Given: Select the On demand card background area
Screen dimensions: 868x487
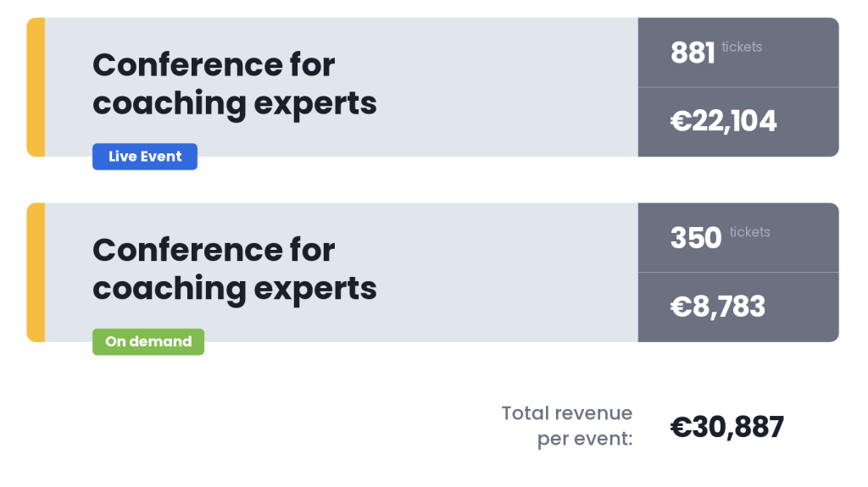Looking at the screenshot, I should tap(498, 272).
